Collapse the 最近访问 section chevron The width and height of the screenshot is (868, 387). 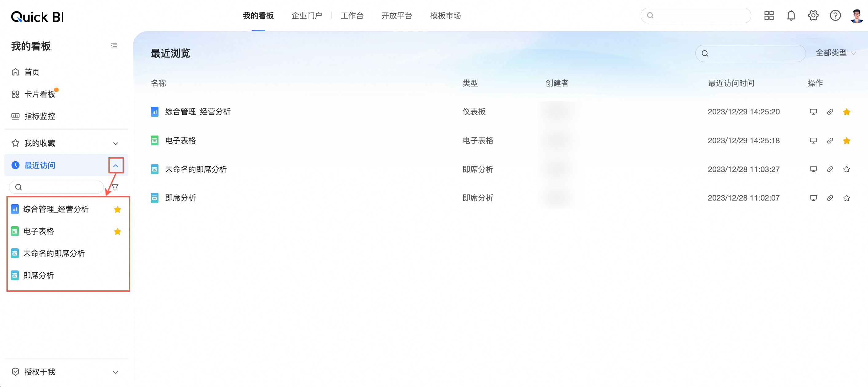(x=115, y=166)
